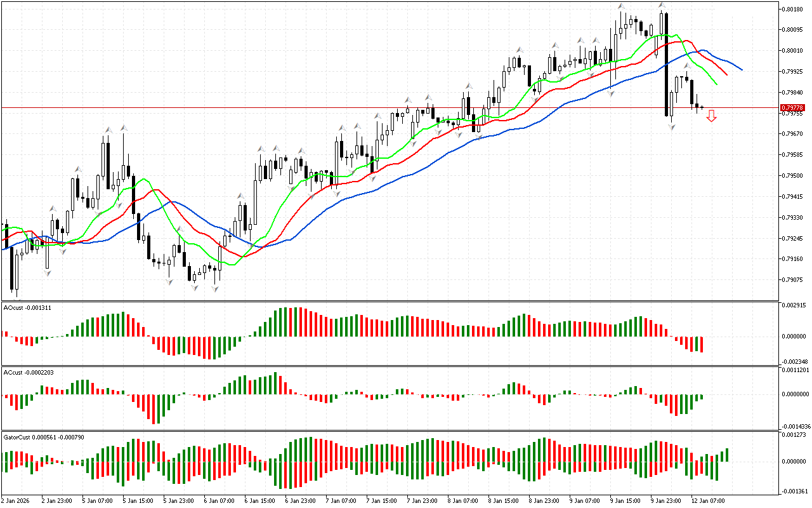This screenshot has width=812, height=508.
Task: Click the -0.0014336 ACcust scale label
Action: [795, 426]
